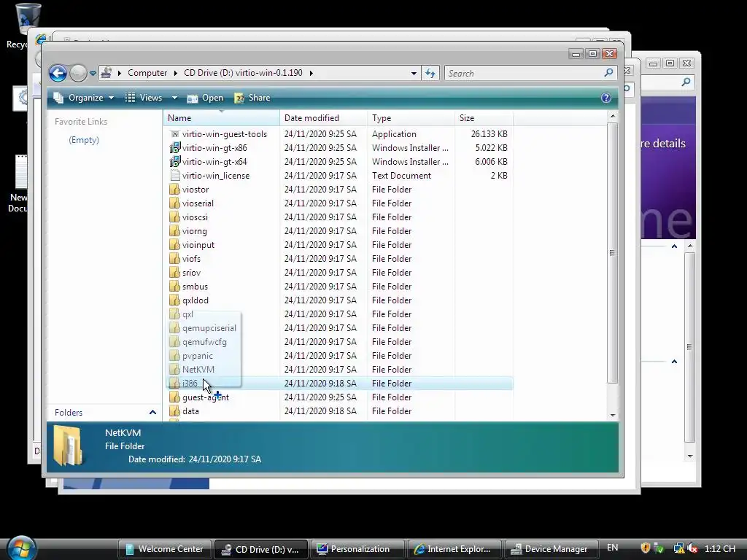Open the Help question mark icon

pos(606,98)
